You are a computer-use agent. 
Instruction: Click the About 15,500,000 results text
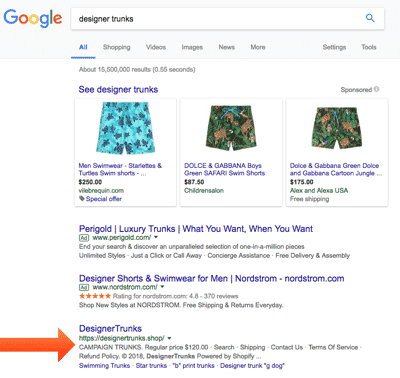137,70
